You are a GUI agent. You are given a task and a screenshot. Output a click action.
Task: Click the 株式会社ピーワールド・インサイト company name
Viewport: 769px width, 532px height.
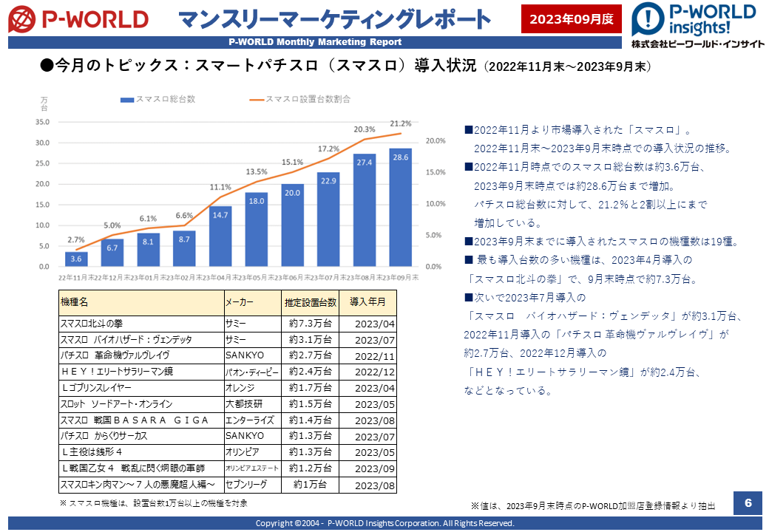698,44
